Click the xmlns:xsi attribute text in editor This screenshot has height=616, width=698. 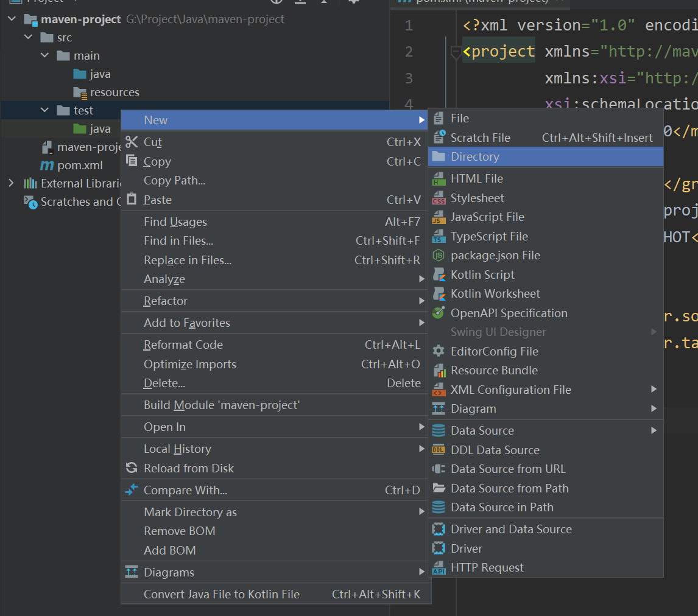586,79
